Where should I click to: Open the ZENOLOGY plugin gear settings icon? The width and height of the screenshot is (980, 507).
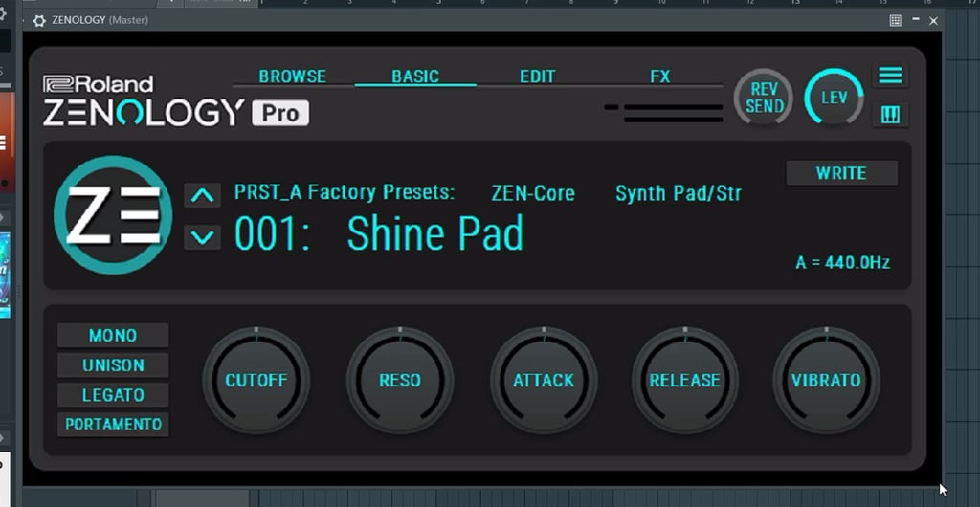tap(39, 21)
